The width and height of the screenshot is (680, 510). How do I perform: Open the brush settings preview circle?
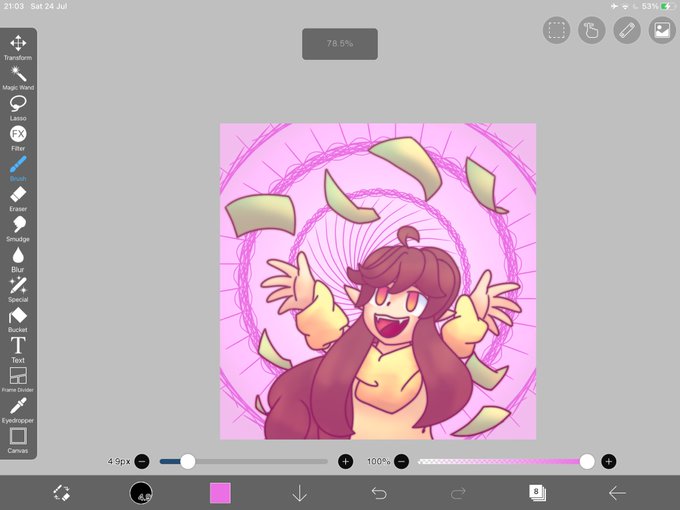click(141, 493)
